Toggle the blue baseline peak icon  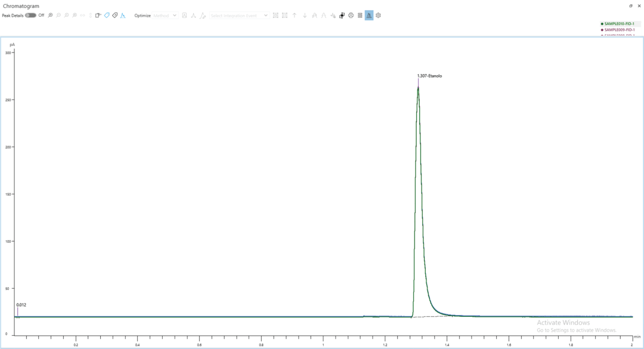tap(123, 15)
